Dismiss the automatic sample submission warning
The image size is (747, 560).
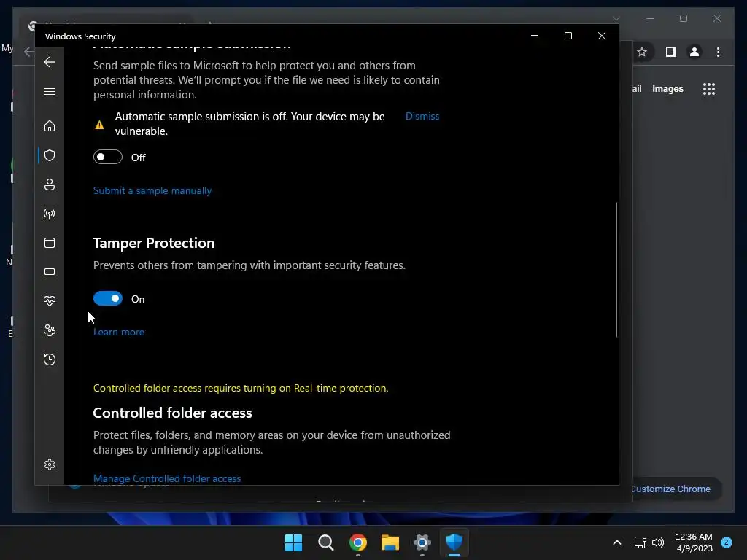422,116
